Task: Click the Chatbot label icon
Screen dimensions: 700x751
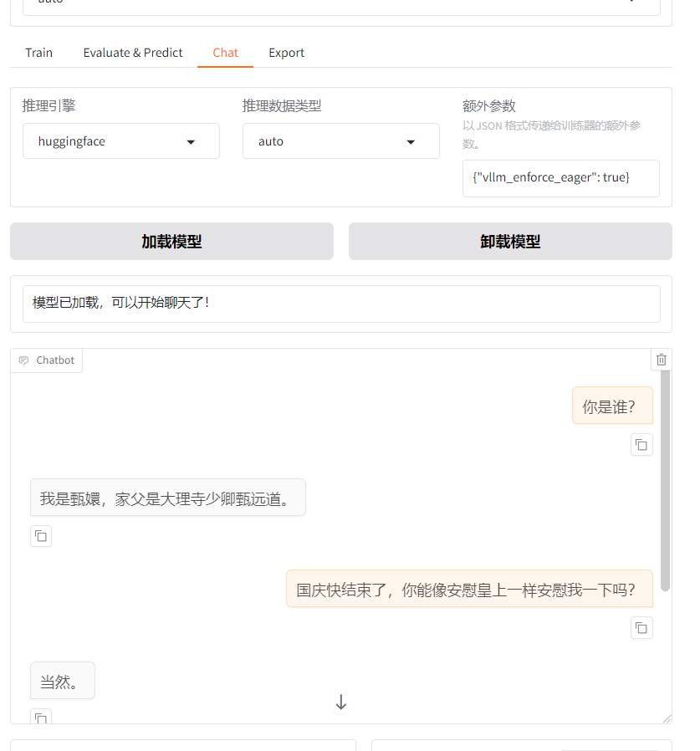Action: (23, 360)
